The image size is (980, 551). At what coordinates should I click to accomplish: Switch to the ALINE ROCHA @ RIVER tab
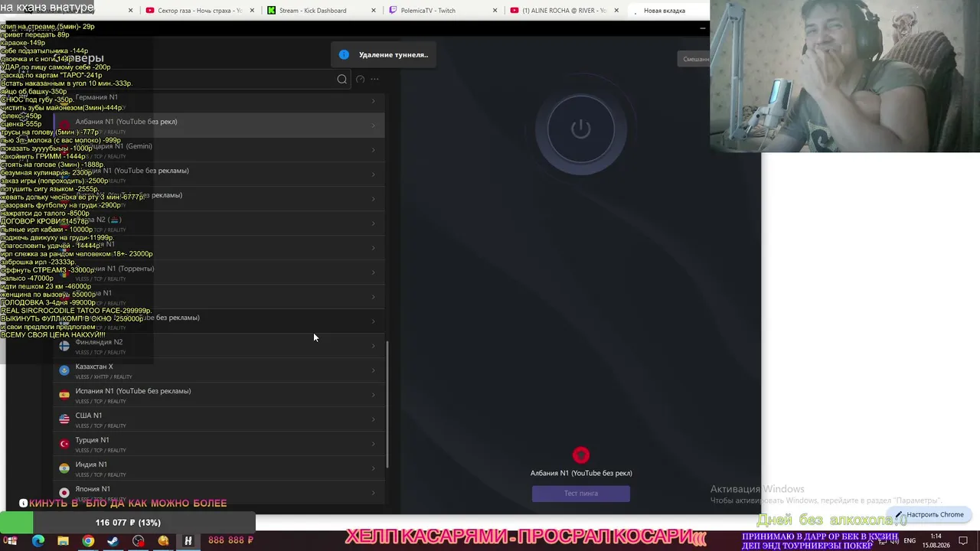tap(565, 11)
